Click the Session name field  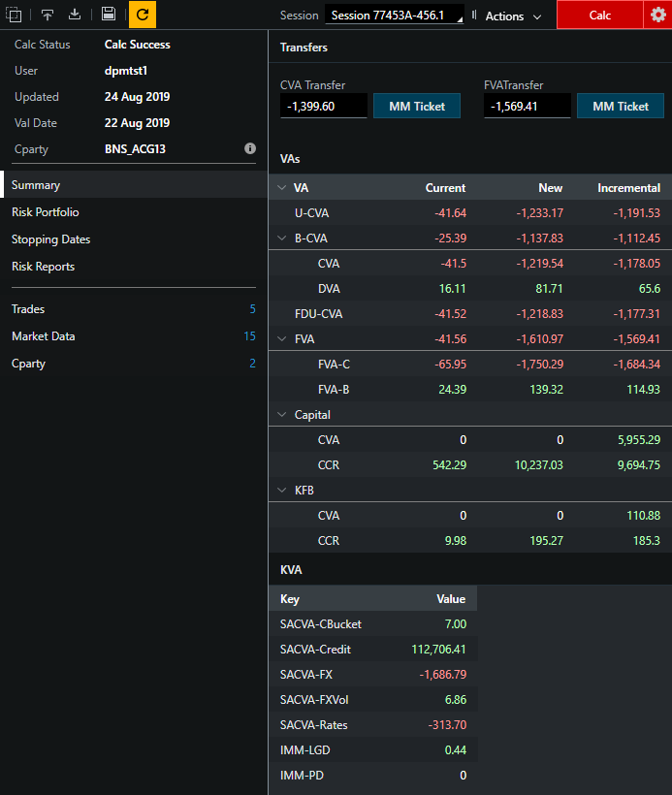point(394,16)
